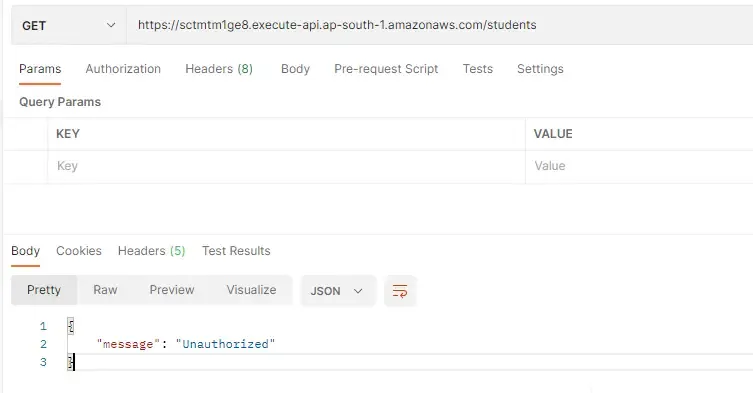
Task: Select the response Body tab
Action: [x=25, y=251]
